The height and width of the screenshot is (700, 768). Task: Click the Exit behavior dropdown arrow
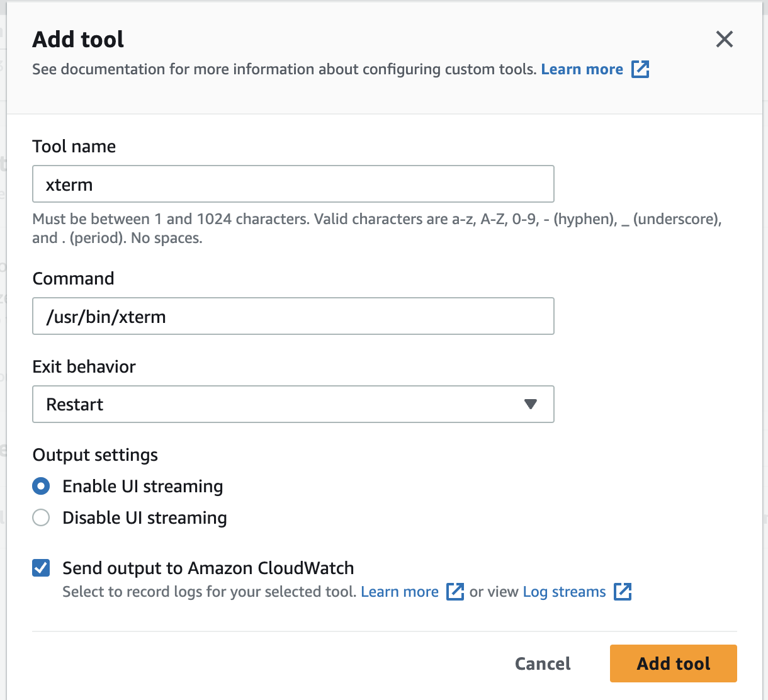(530, 404)
